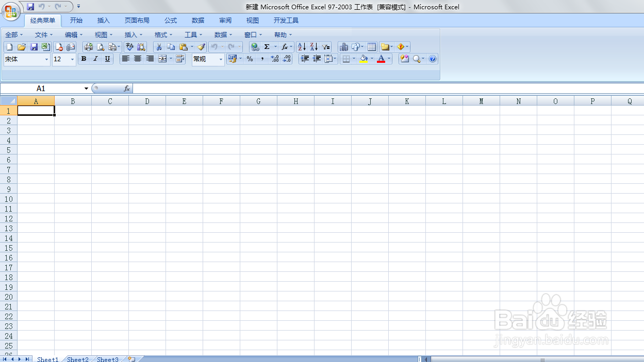Click the Print icon
Viewport: 644px width, 362px height.
(x=89, y=47)
